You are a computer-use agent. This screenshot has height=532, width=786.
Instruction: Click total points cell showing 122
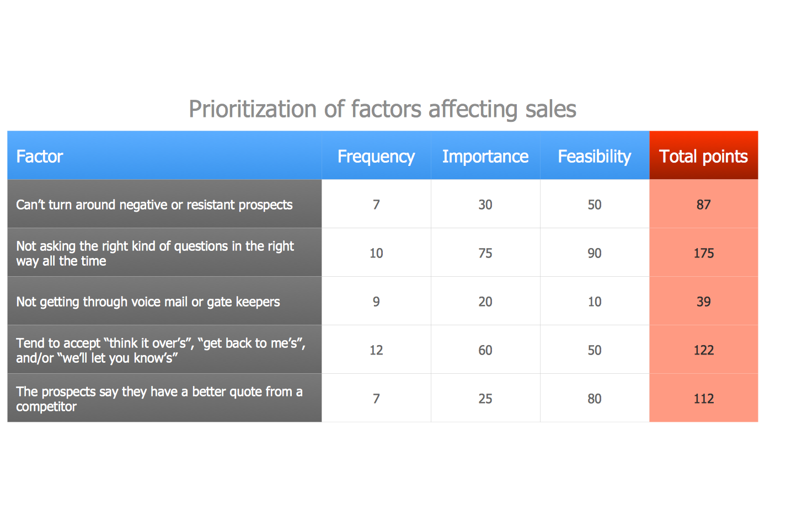(703, 350)
